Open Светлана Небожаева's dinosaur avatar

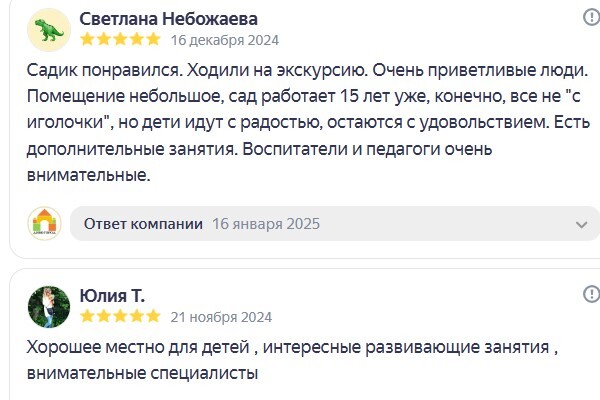tap(49, 30)
